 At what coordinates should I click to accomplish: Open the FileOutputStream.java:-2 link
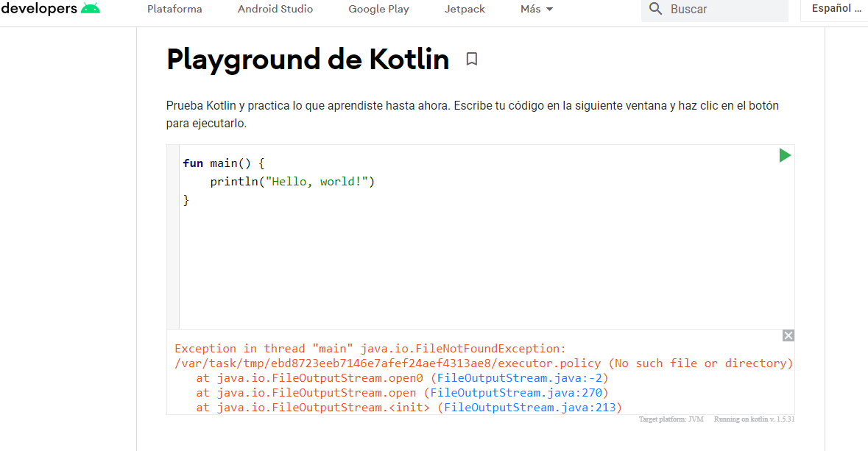pos(519,378)
